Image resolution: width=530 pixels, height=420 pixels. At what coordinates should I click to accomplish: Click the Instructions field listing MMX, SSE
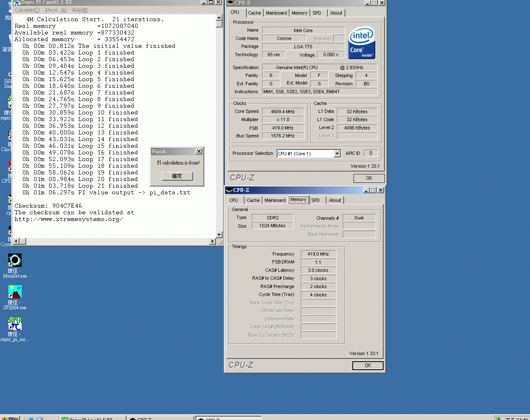pos(320,92)
